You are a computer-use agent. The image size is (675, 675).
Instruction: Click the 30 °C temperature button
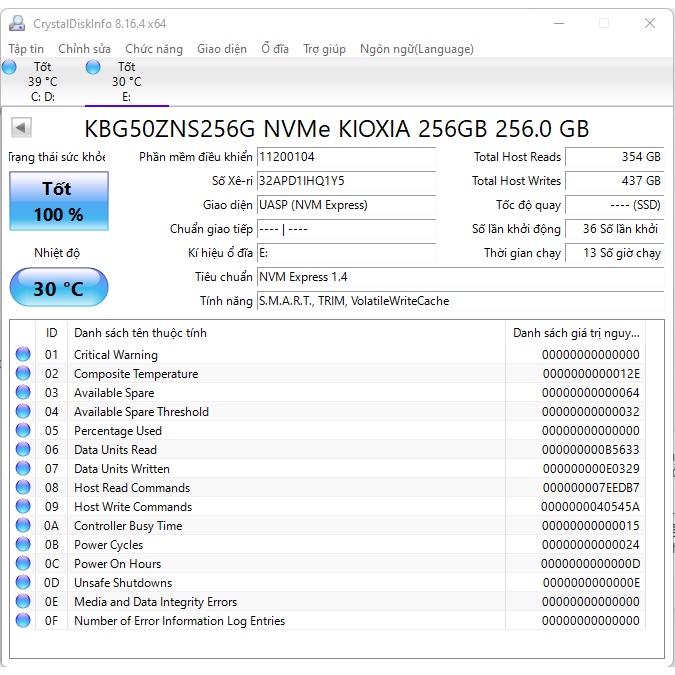click(x=59, y=289)
